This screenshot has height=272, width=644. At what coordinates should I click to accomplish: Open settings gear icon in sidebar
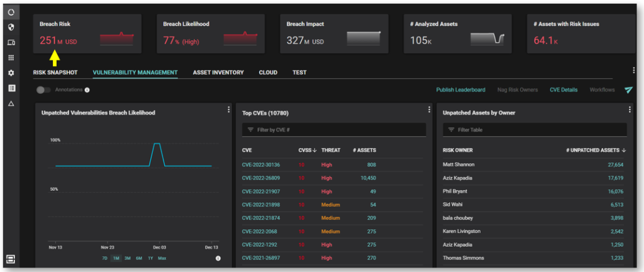[11, 73]
